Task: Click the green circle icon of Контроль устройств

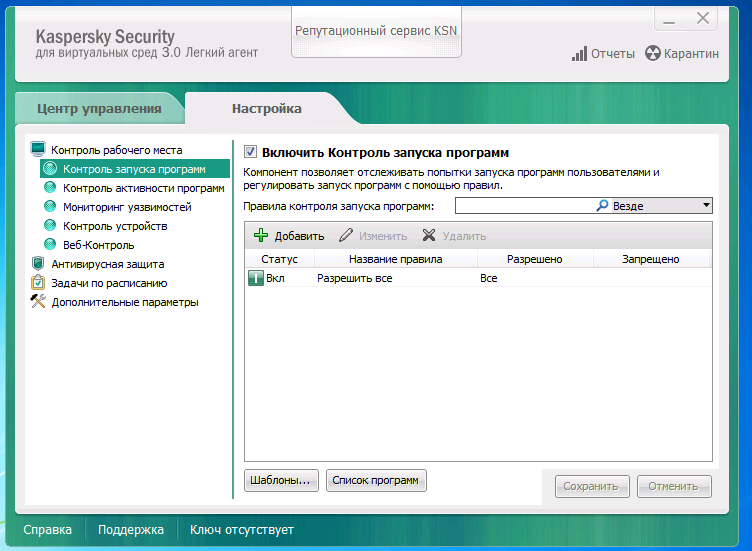Action: (50, 225)
